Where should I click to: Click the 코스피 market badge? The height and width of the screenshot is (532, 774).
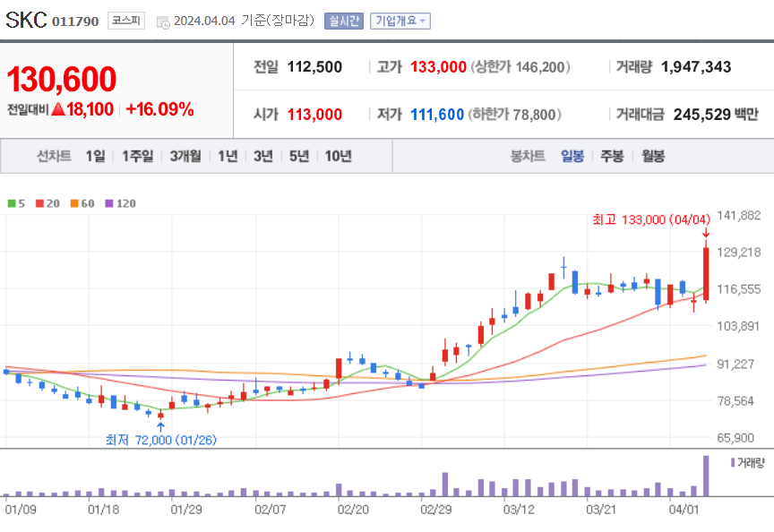coord(126,21)
